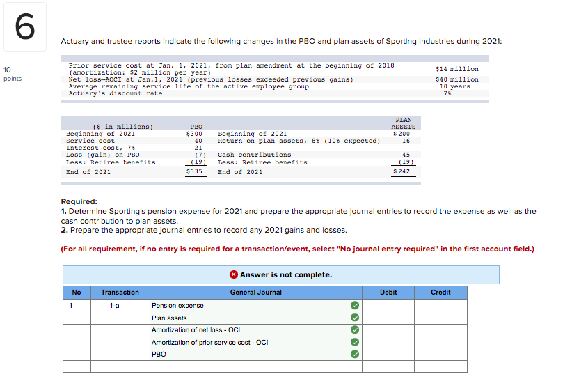Click the 'Interest cost, 7%' row label
The height and width of the screenshot is (388, 588).
[x=100, y=148]
